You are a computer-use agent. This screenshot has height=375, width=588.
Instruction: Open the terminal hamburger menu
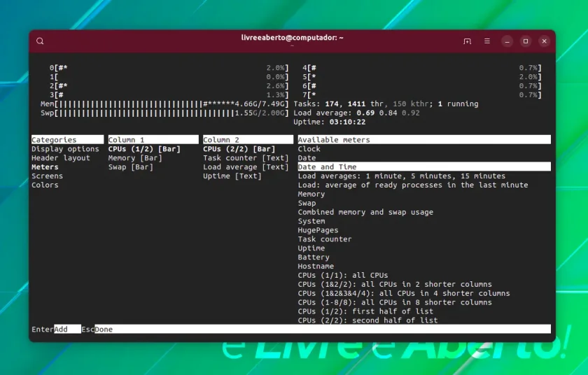(x=487, y=41)
